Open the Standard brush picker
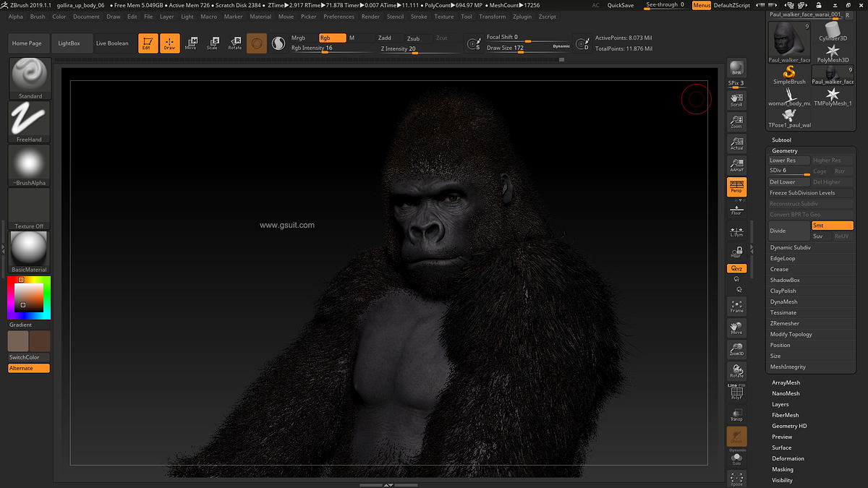 [30, 78]
